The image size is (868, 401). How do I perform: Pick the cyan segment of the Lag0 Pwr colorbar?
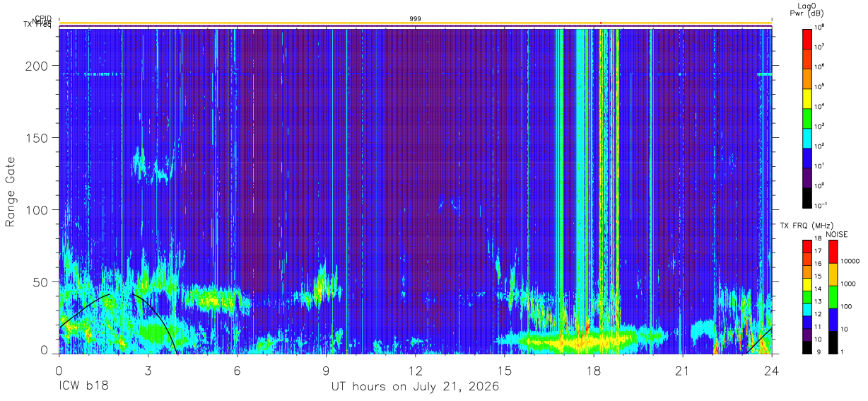click(808, 136)
